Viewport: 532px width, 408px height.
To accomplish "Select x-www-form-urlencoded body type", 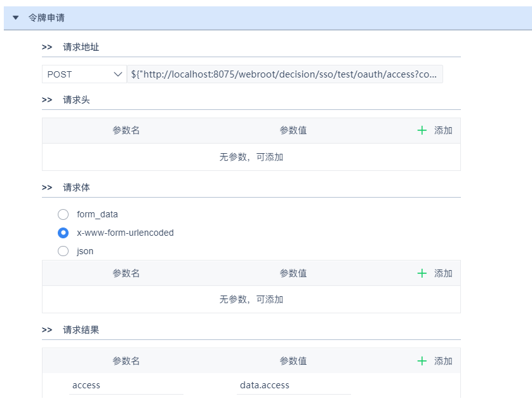I will [x=63, y=233].
